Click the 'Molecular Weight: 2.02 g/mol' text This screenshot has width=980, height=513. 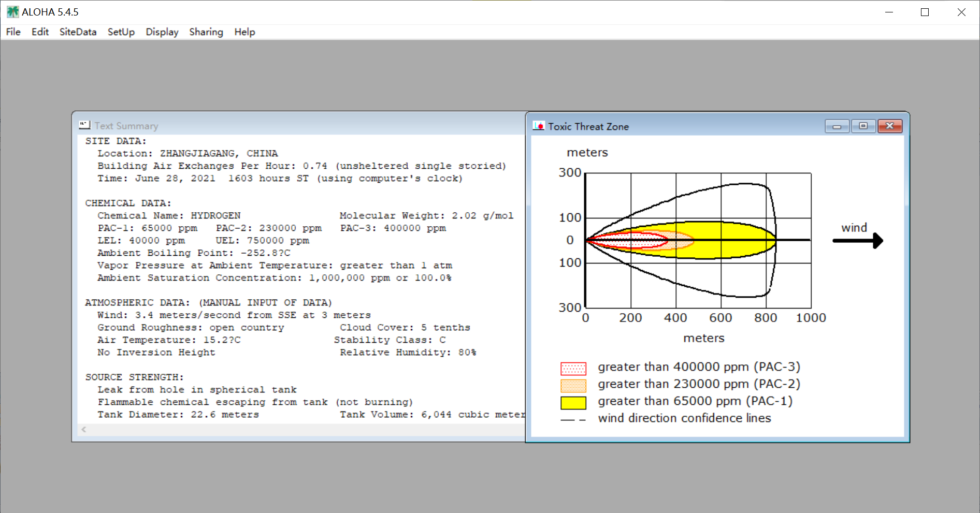pyautogui.click(x=426, y=216)
